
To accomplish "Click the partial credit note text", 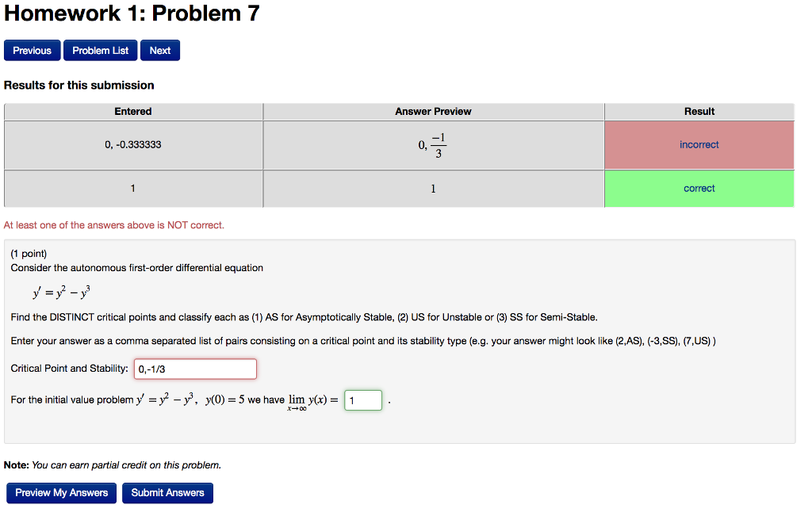I will click(x=113, y=464).
